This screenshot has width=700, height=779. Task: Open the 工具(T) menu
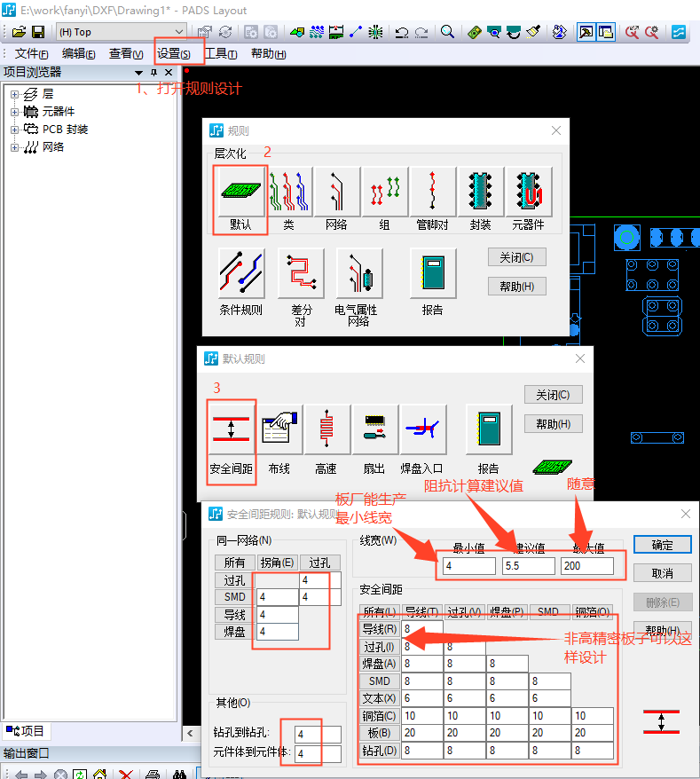tap(221, 53)
